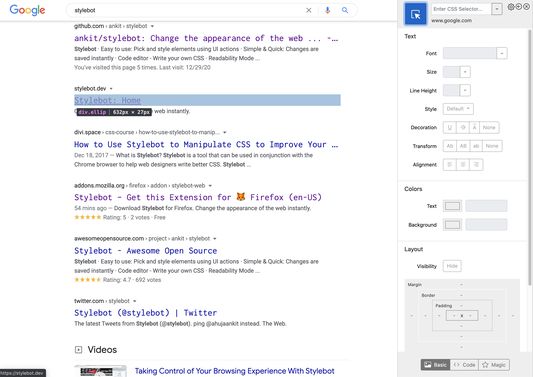Focus the Enter CSS Selector field
This screenshot has height=377, width=533.
461,9
